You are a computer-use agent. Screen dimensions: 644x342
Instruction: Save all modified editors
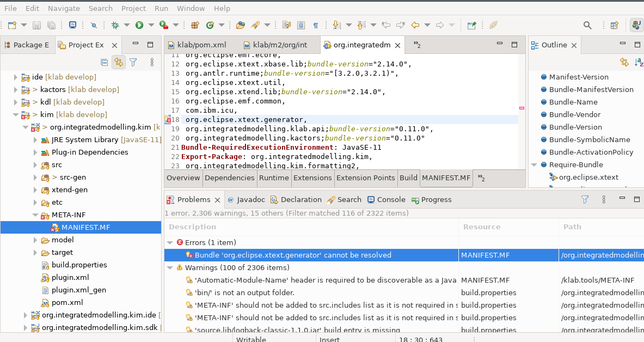(x=51, y=25)
